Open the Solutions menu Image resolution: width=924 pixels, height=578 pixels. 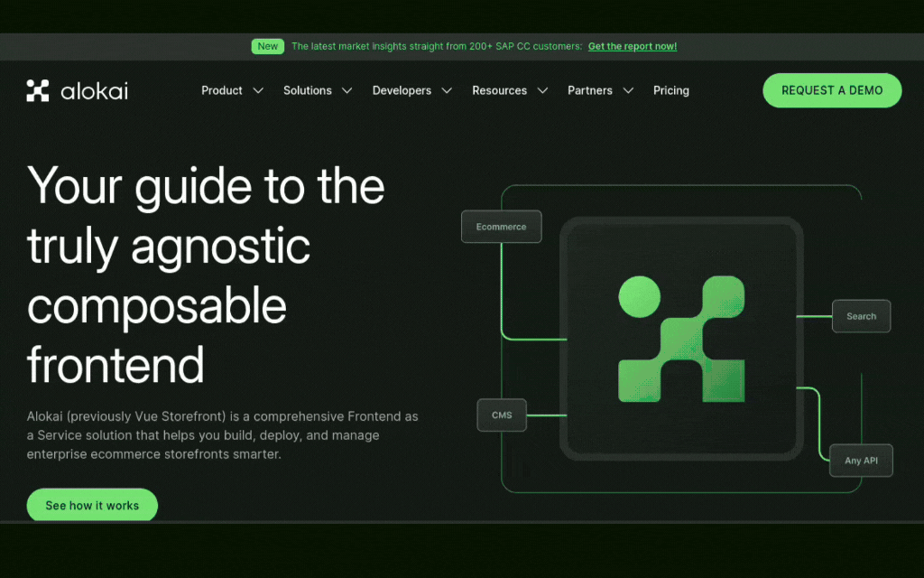[x=307, y=90]
